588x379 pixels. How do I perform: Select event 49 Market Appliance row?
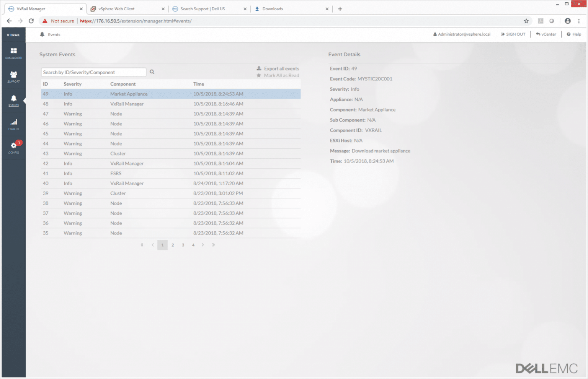point(171,94)
